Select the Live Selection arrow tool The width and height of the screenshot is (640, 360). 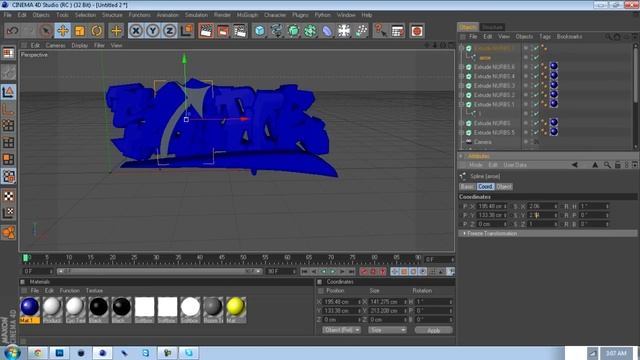pos(46,31)
